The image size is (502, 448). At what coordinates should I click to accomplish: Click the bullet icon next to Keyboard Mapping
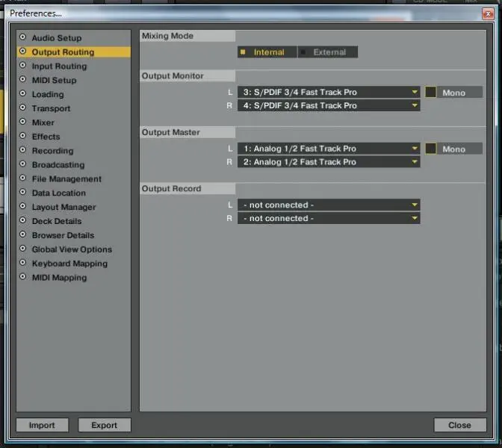pyautogui.click(x=22, y=264)
